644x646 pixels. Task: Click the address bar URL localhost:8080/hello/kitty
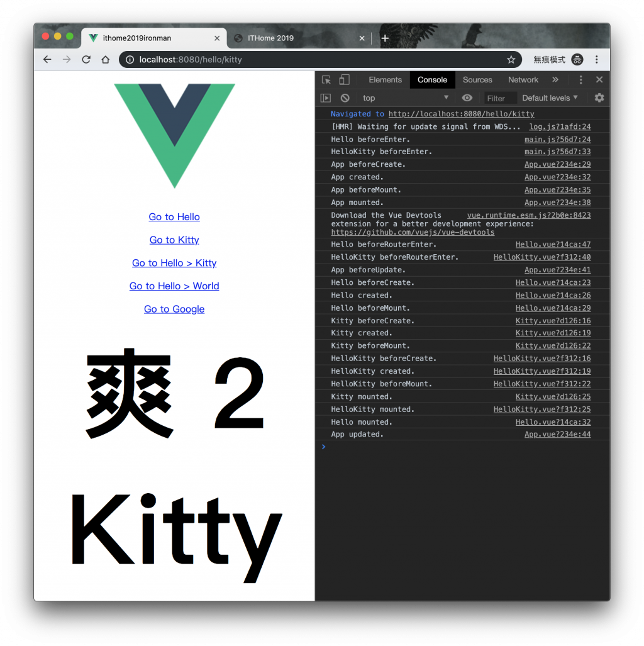pyautogui.click(x=191, y=59)
